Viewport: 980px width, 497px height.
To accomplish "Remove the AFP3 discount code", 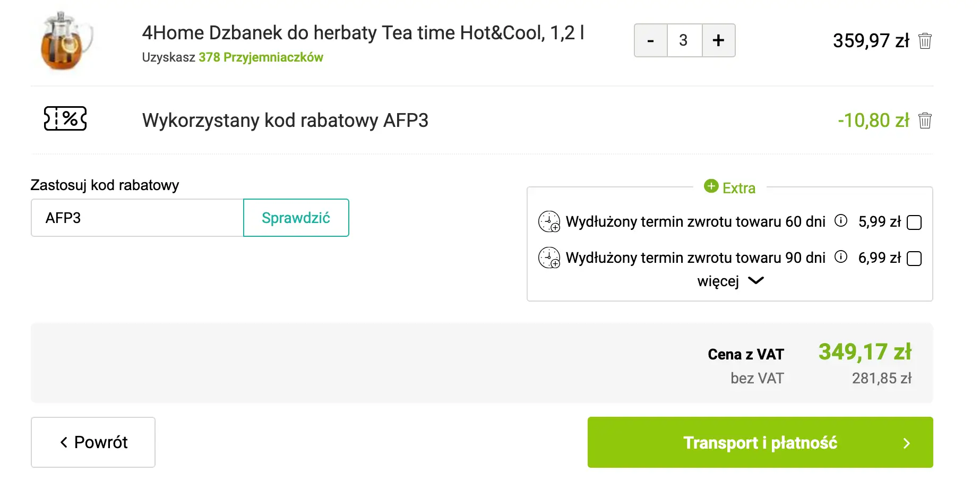I will [x=925, y=121].
